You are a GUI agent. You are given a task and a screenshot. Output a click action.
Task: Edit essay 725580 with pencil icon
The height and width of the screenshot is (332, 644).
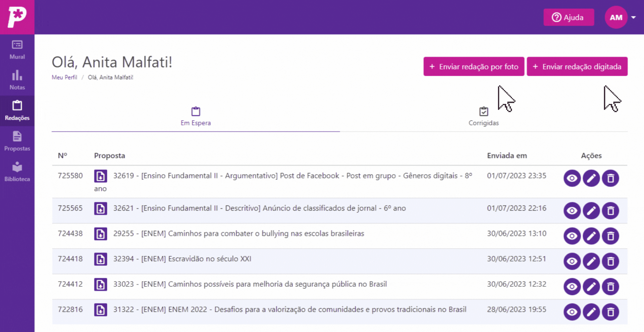591,178
